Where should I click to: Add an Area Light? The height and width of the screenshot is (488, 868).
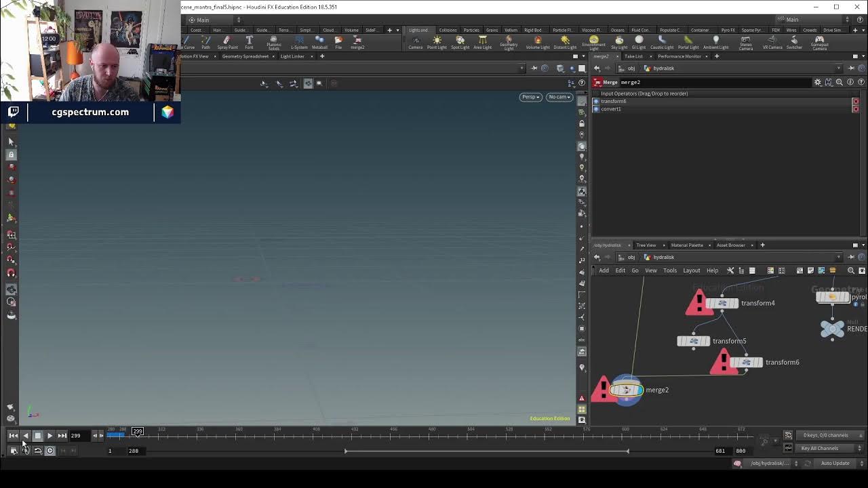(482, 42)
